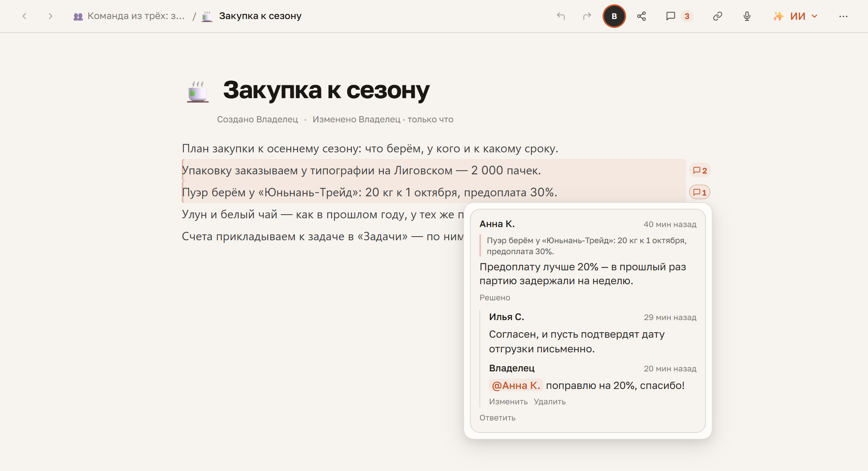The width and height of the screenshot is (868, 471).
Task: Click «Ответить» to reply in the thread
Action: (497, 418)
